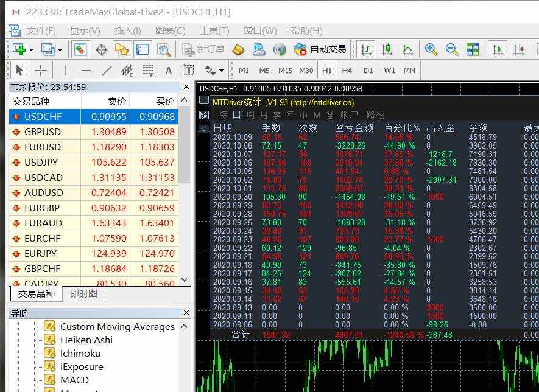Click the zoom out magnifier icon
Viewport: 539px width, 392px height.
click(452, 49)
